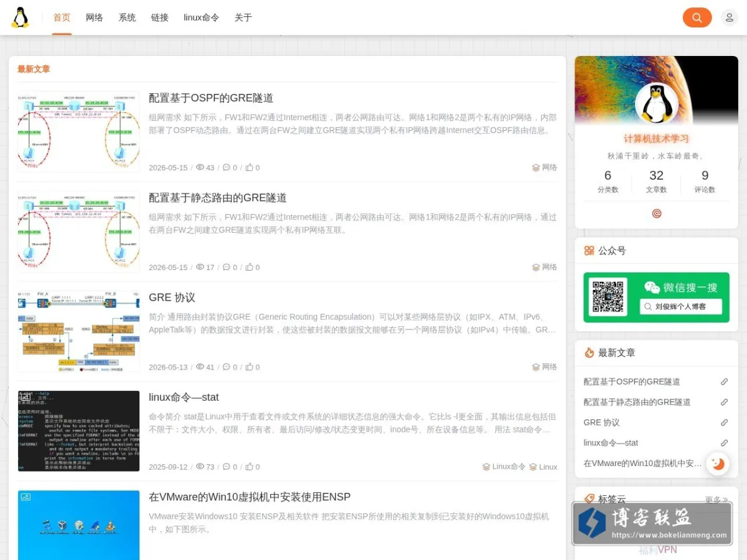Viewport: 747px width, 560px height.
Task: Open the 系统 navigation menu
Action: click(127, 17)
